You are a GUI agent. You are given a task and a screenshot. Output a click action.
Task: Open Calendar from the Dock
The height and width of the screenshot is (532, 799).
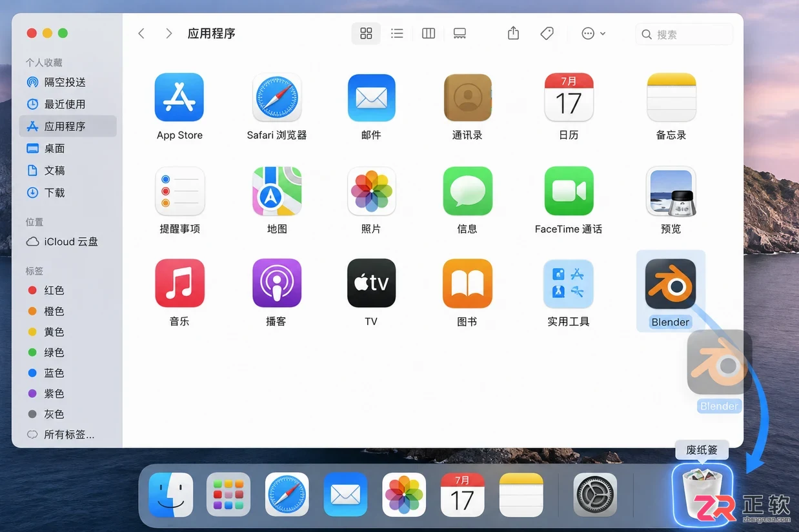[462, 495]
